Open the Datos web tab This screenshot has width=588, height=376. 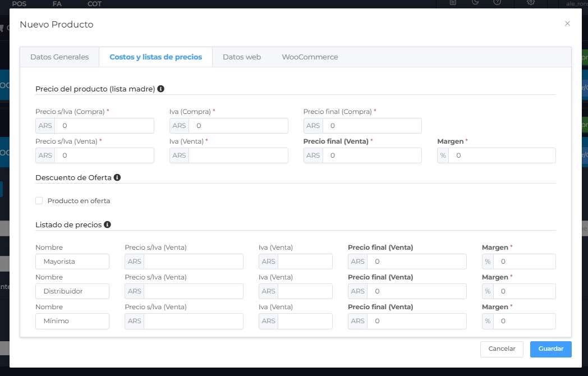tap(242, 57)
